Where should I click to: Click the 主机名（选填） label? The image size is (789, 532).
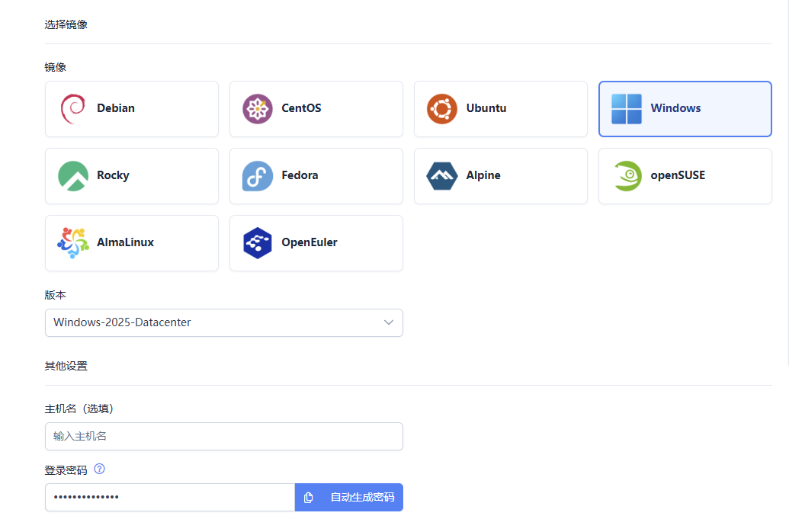coord(79,409)
